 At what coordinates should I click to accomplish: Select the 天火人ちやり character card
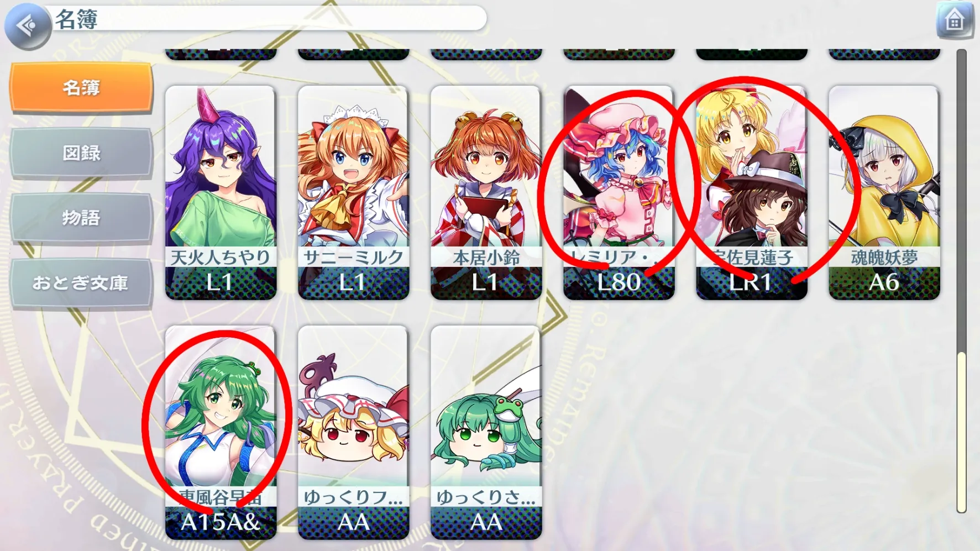[221, 192]
